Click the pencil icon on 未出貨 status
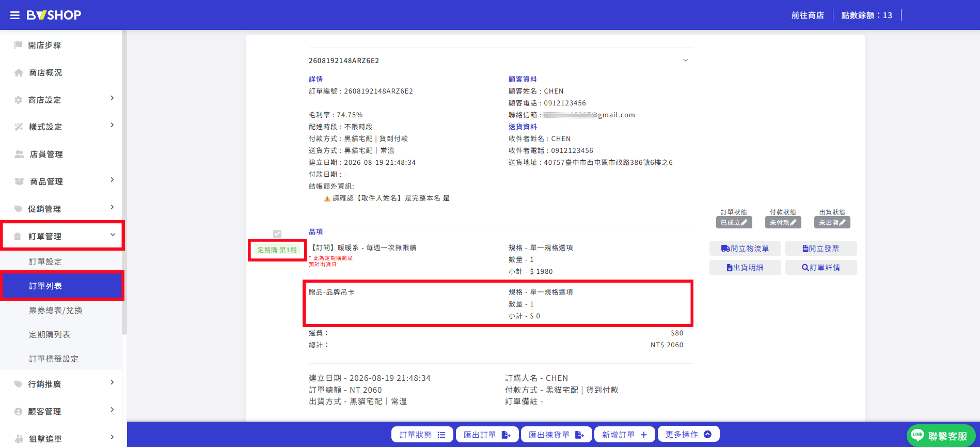The width and height of the screenshot is (980, 447). tap(842, 223)
